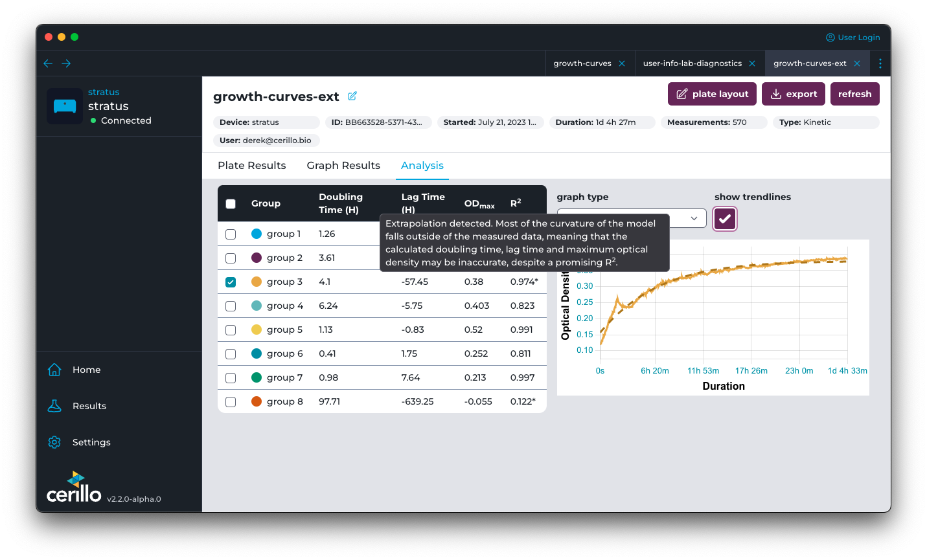Toggle the select-all groups header checkbox
Screen dimensions: 927x560
[x=231, y=204]
